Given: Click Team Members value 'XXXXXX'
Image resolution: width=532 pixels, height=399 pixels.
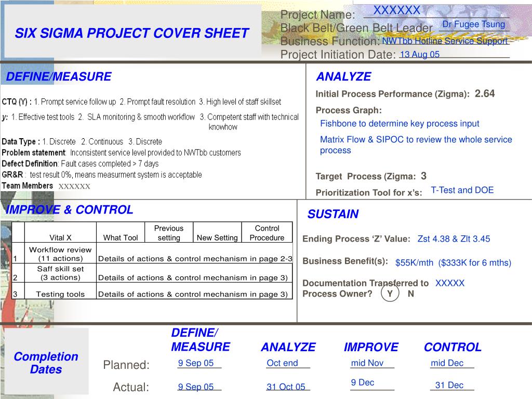Looking at the screenshot, I should coord(74,187).
